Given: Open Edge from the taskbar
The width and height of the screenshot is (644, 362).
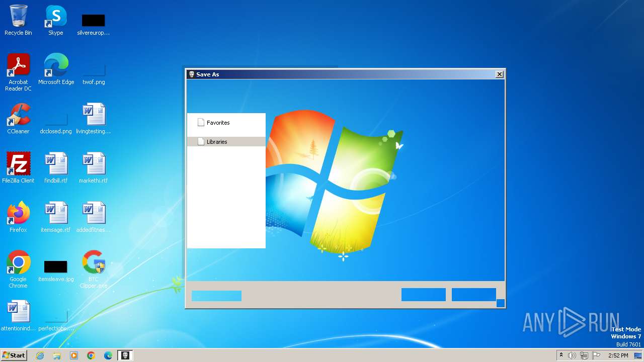Looking at the screenshot, I should coord(108,355).
